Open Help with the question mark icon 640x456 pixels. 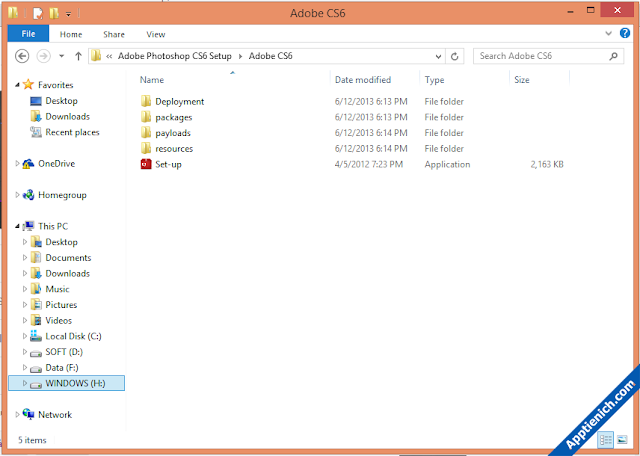tap(624, 33)
